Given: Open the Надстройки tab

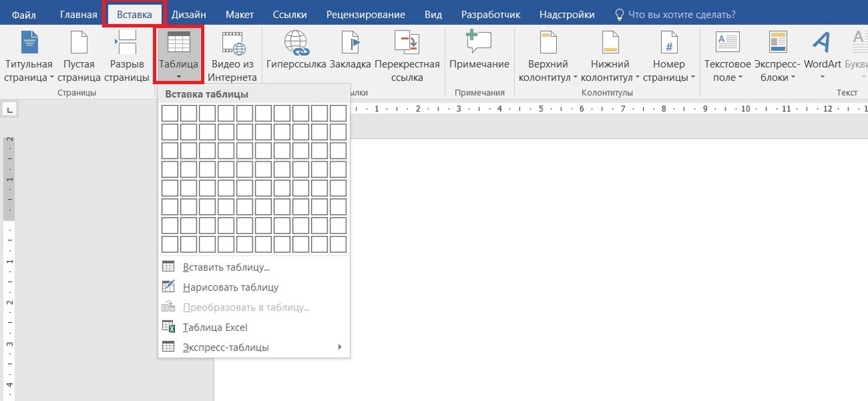Looking at the screenshot, I should (568, 14).
